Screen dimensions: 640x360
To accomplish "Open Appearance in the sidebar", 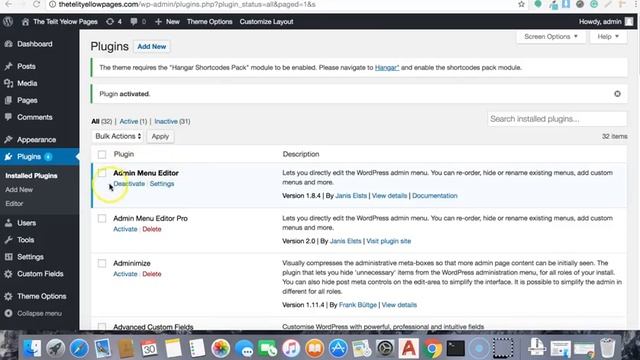I will click(36, 140).
